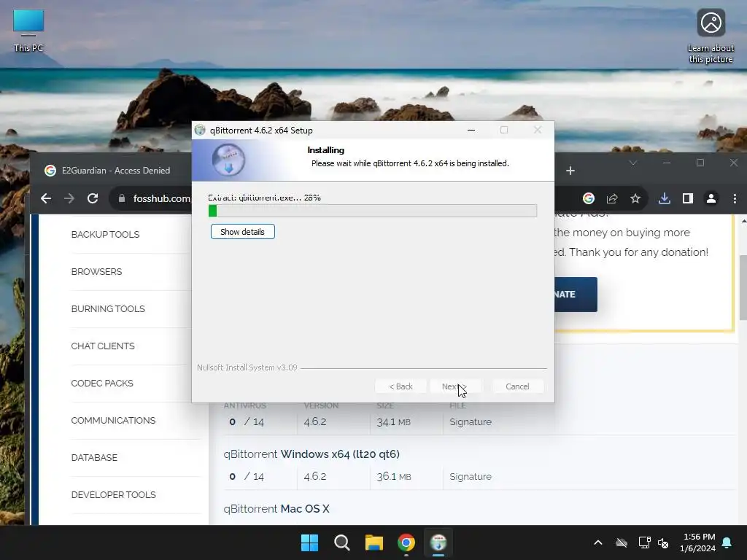Click qBittorrent setup taskbar icon
Screen dimensions: 747x560
click(438, 542)
